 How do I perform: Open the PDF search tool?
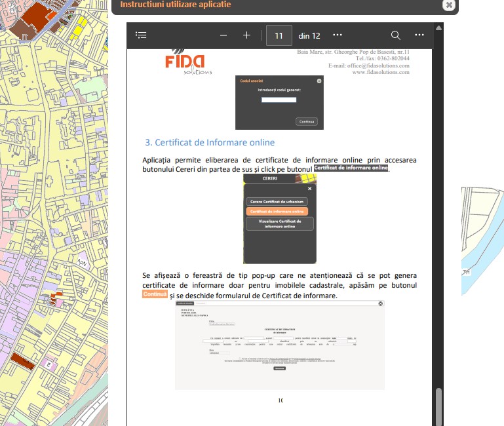click(396, 35)
